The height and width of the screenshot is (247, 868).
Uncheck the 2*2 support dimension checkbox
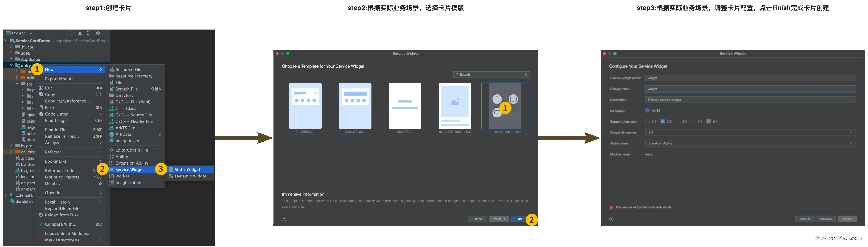click(x=662, y=121)
